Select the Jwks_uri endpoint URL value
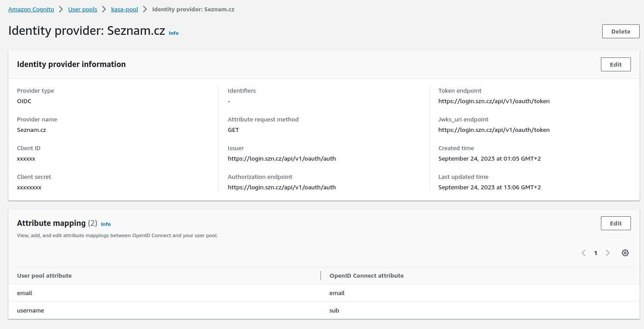Screen dimensions: 644x329 pyautogui.click(x=494, y=130)
